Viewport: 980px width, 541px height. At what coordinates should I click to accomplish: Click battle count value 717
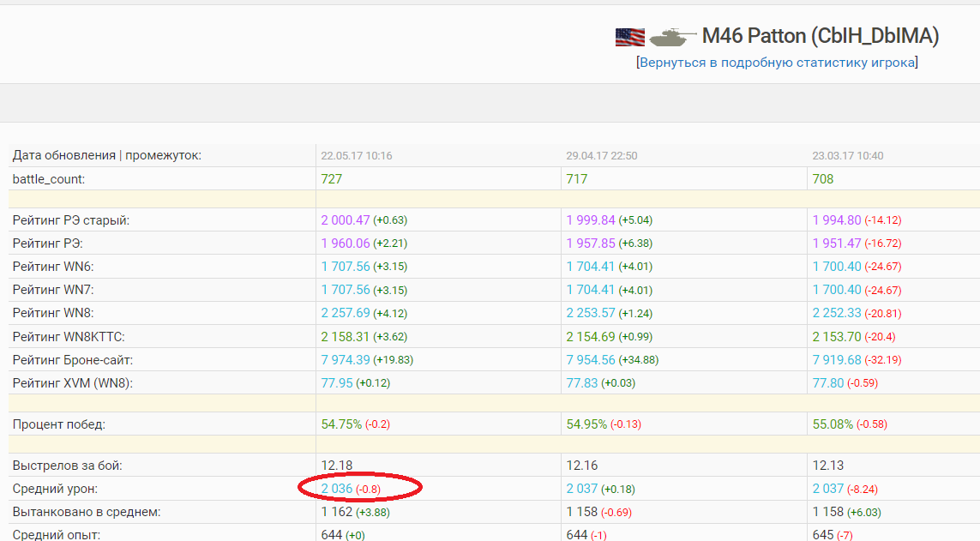[x=577, y=178]
